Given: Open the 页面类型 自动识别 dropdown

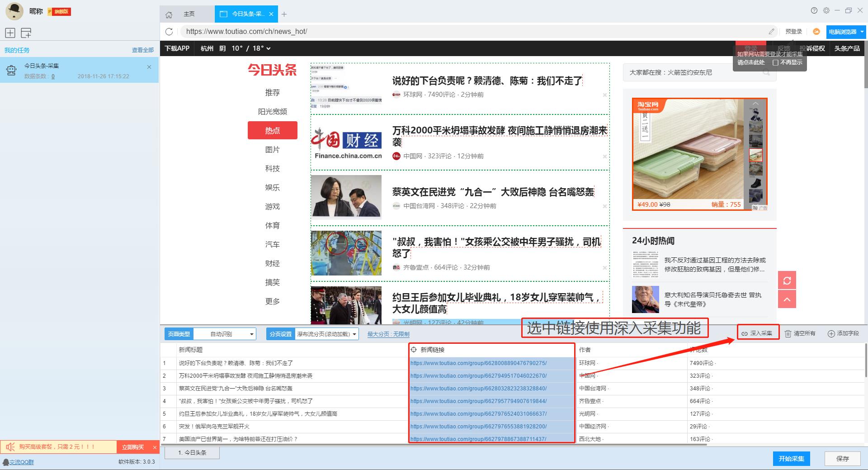Looking at the screenshot, I should [x=225, y=334].
